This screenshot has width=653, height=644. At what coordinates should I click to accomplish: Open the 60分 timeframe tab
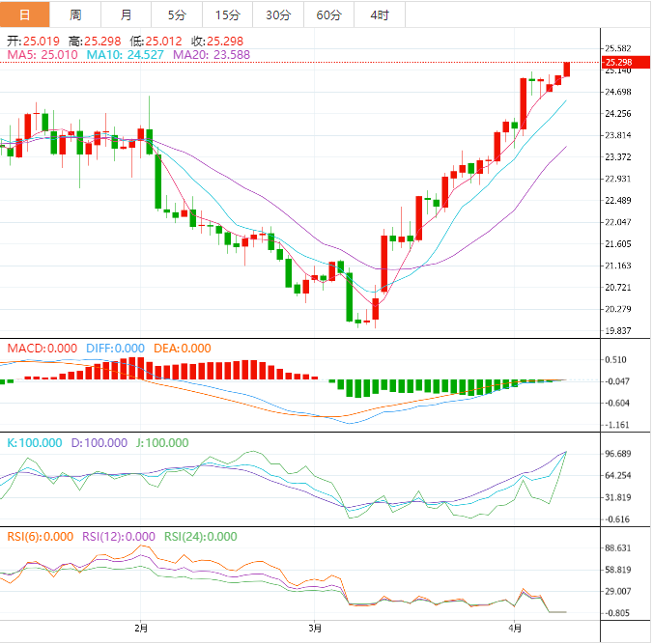329,15
